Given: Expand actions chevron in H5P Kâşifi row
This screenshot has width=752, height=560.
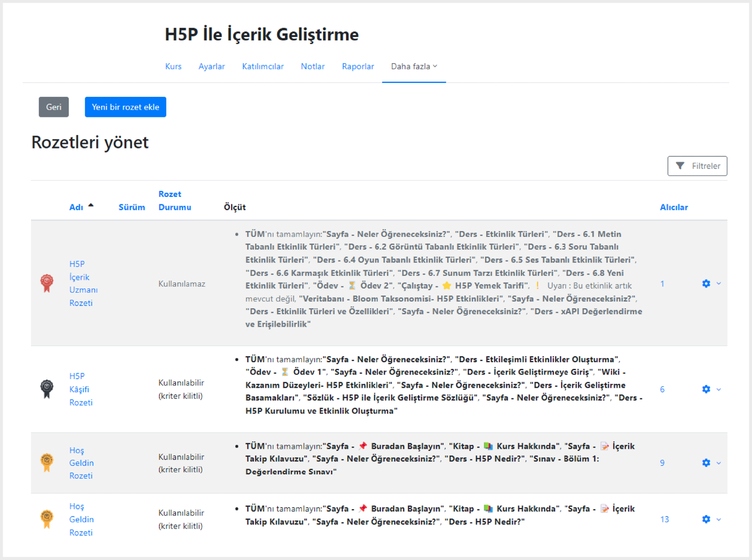Looking at the screenshot, I should pyautogui.click(x=719, y=389).
